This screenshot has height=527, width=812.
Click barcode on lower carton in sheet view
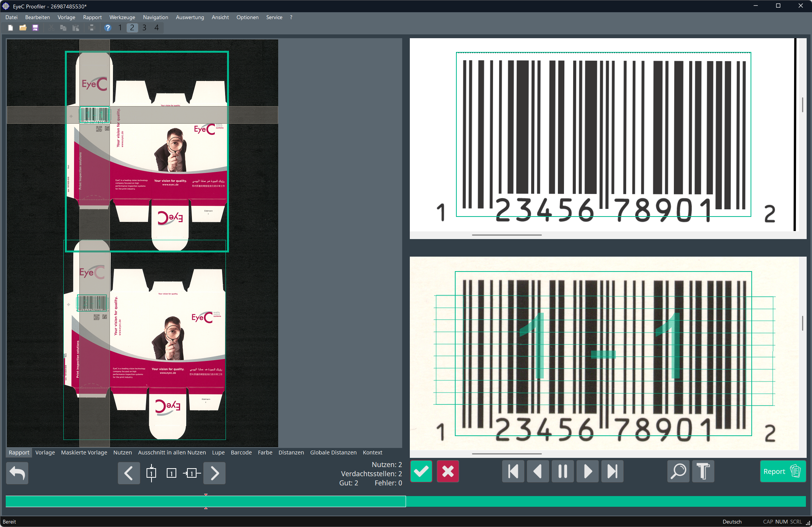click(92, 303)
